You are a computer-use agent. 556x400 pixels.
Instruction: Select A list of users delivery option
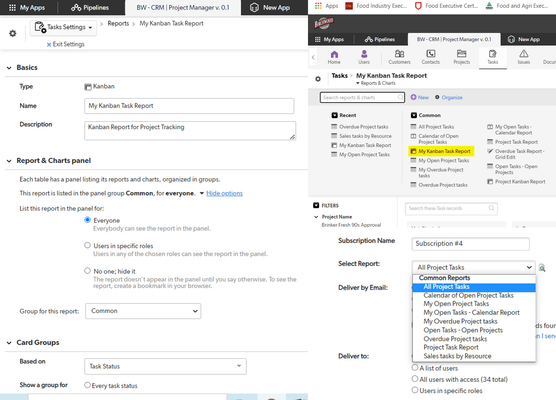415,368
